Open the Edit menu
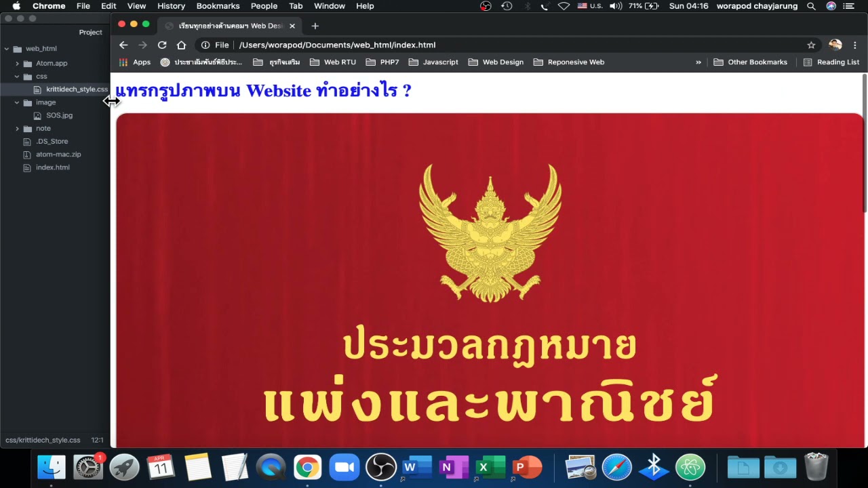The image size is (868, 488). (108, 6)
